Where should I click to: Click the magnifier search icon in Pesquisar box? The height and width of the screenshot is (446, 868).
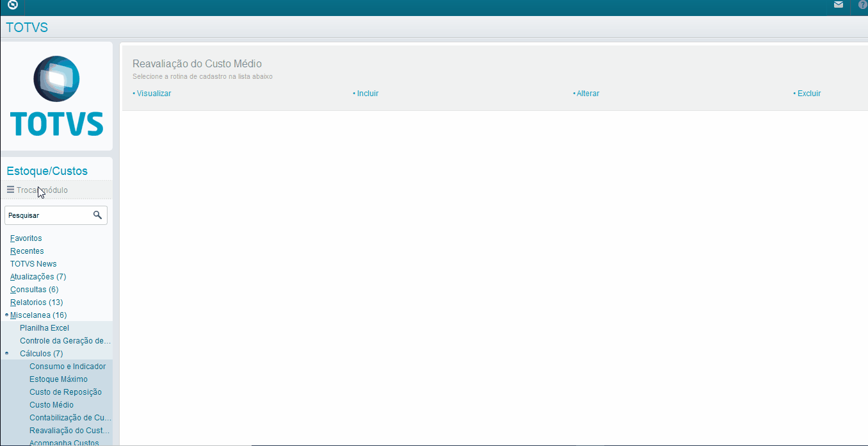(x=97, y=215)
